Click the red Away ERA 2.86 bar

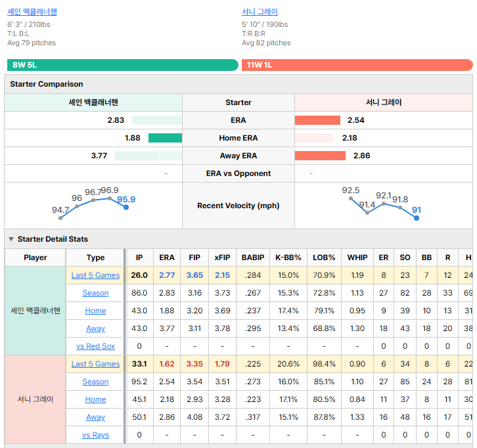[321, 156]
